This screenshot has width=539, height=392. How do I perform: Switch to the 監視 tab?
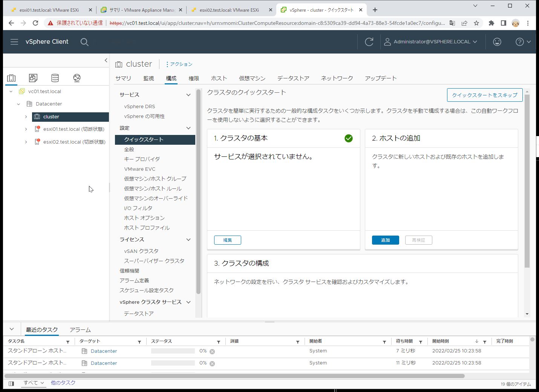(149, 78)
